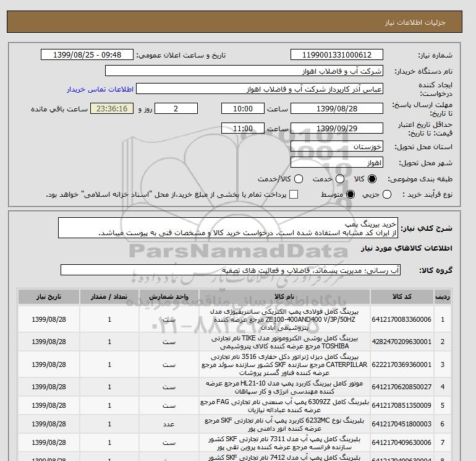476x461 pixels.
Task: Click the شرح کلی نیاز description box
Action: click(228, 228)
